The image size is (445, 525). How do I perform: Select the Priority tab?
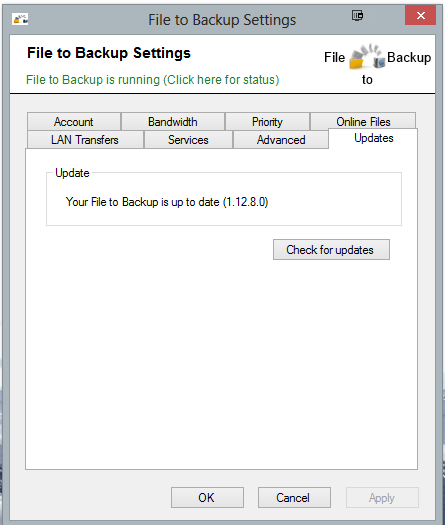click(267, 122)
